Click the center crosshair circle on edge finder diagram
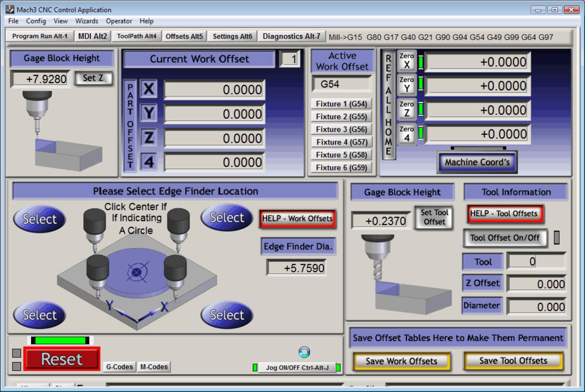The width and height of the screenshot is (585, 392). (x=137, y=272)
